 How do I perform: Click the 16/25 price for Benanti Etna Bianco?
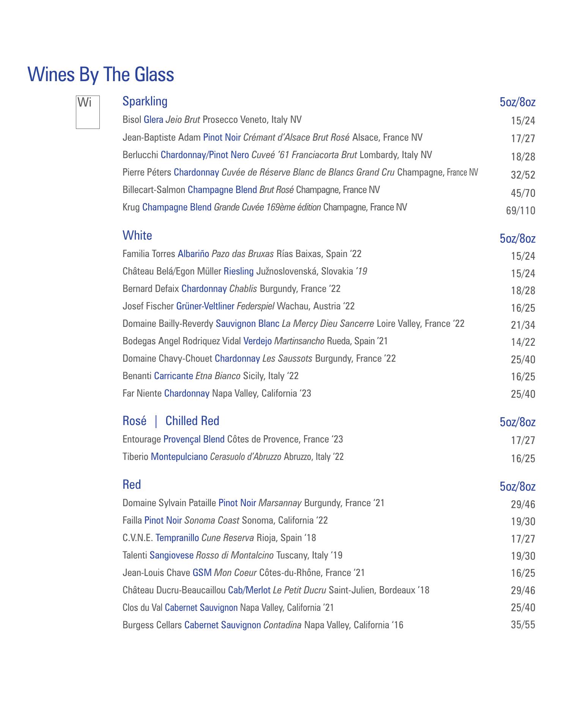(523, 377)
